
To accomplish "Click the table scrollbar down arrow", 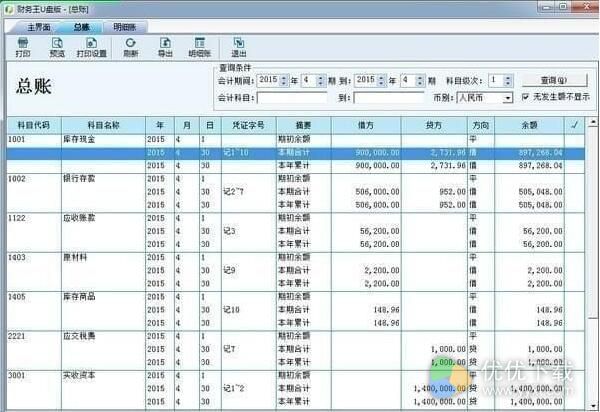I will tap(593, 405).
